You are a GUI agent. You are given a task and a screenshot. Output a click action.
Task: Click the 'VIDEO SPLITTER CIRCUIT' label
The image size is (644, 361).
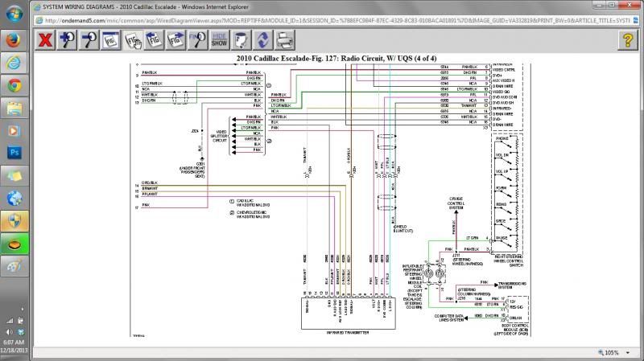point(219,136)
